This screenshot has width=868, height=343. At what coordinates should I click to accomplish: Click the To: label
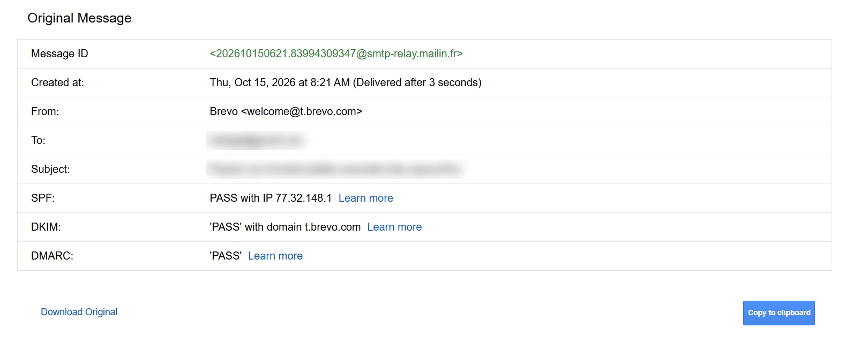click(x=38, y=140)
